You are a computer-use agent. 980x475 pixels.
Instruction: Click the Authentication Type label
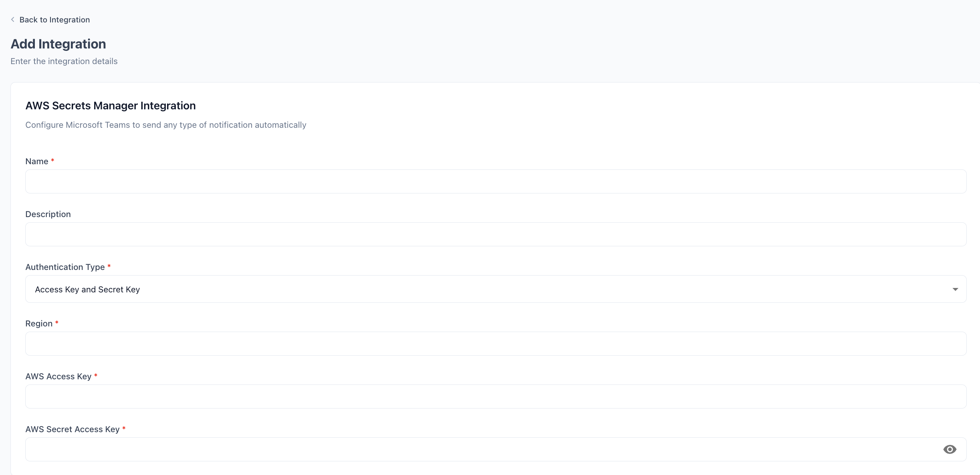coord(65,267)
